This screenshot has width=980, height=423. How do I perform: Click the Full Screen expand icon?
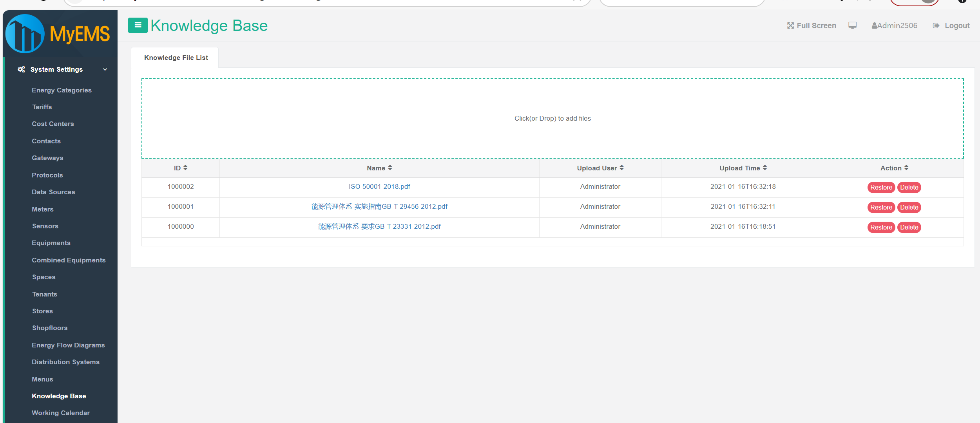(790, 26)
